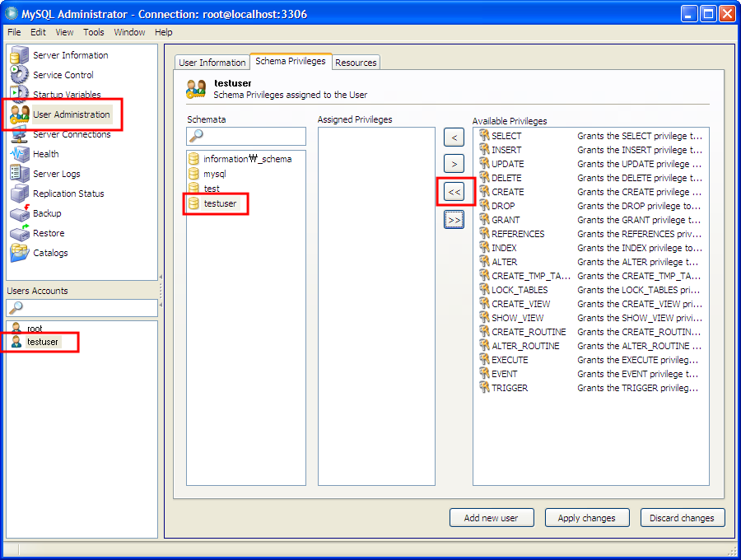Click the Discard changes button
This screenshot has width=741, height=560.
click(683, 518)
